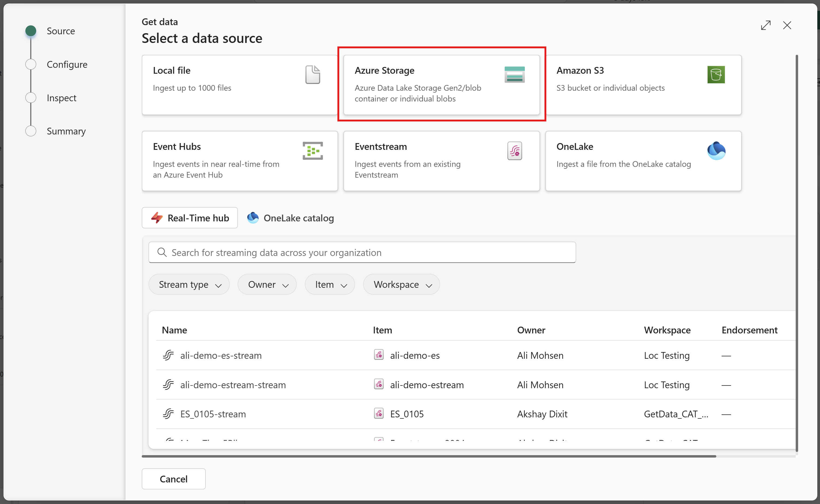This screenshot has height=504, width=820.
Task: Go to the Summary step label
Action: pos(66,131)
